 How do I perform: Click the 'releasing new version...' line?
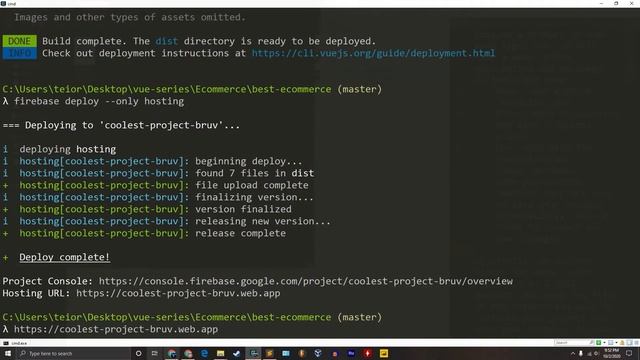tap(263, 221)
